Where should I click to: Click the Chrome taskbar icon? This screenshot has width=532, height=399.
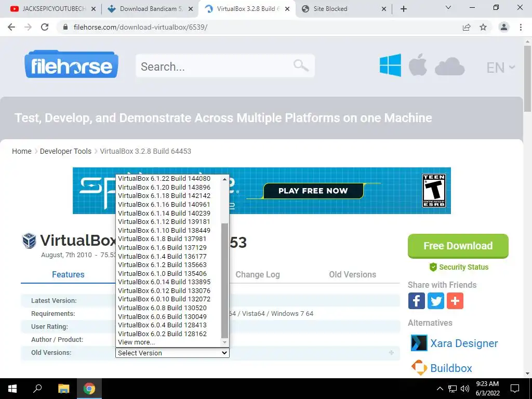coord(89,389)
